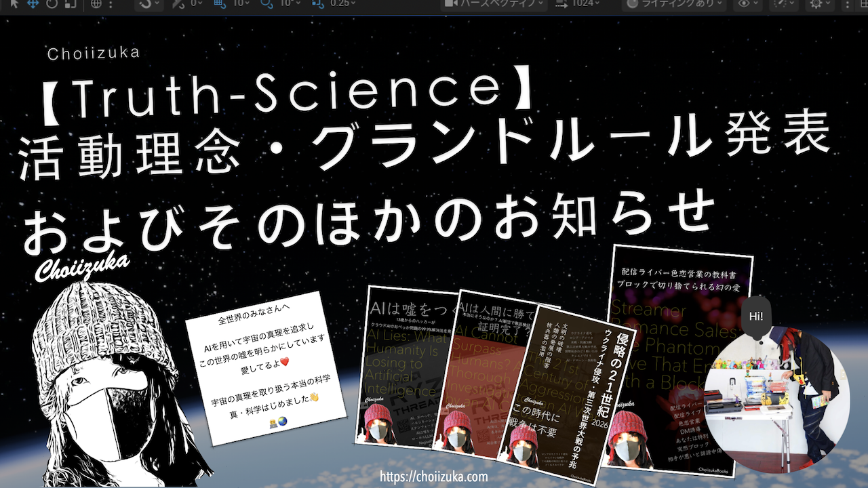
Task: Click the Hi! speech bubble
Action: pyautogui.click(x=756, y=318)
